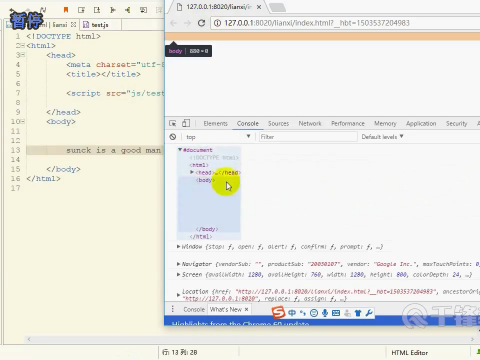480x360 pixels.
Task: Switch to the Performance tab
Action: 348,123
